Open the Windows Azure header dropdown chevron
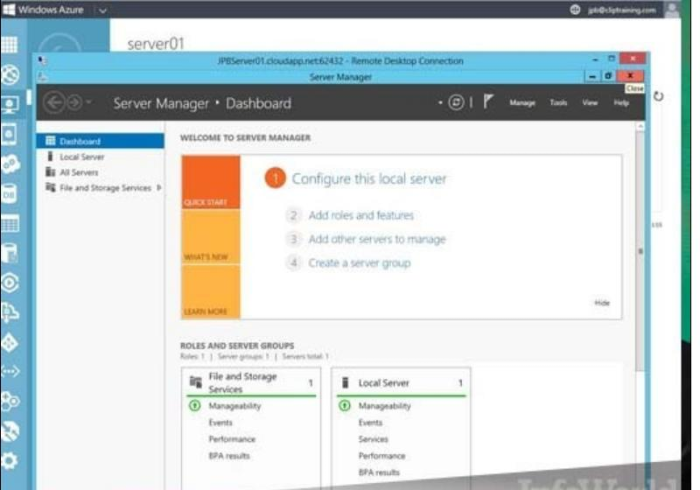Viewport: 700px width, 490px height. (103, 10)
